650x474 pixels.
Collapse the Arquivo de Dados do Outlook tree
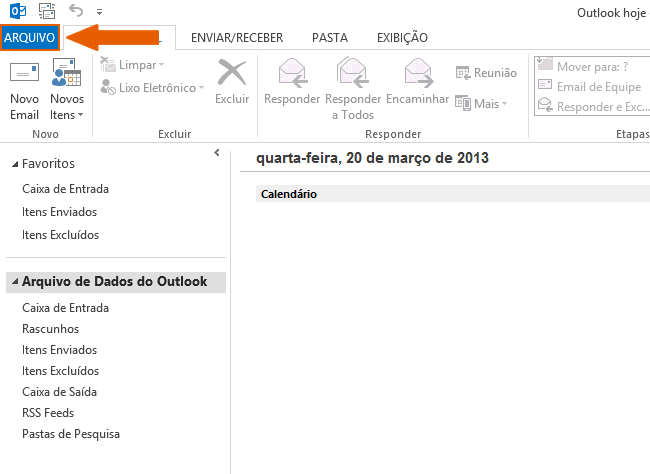15,282
